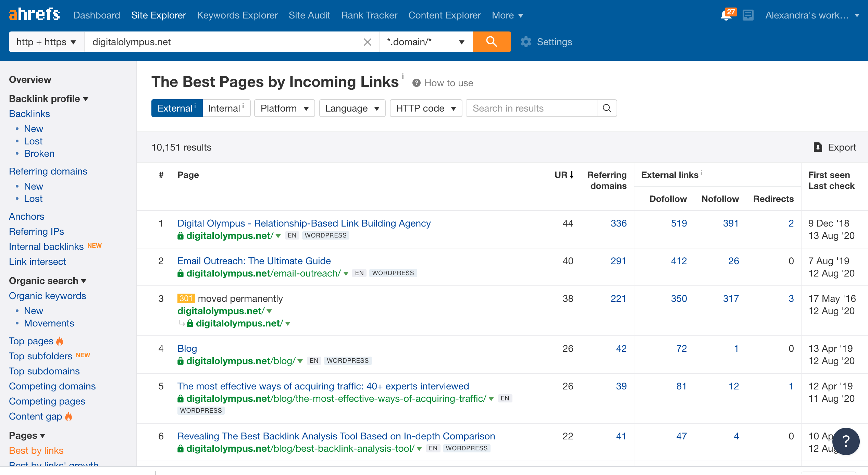Click the search-in-results magnifier icon
Screen dimensions: 868x475
coord(607,108)
